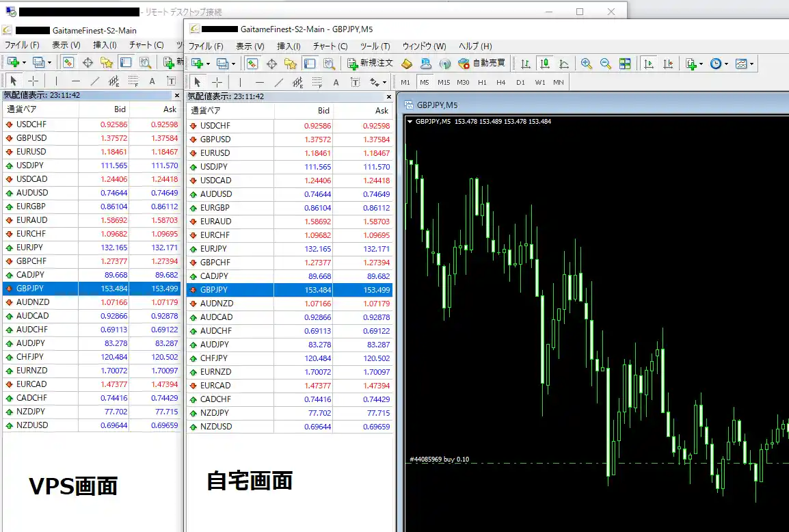Viewport: 789px width, 532px height.
Task: Expand the indicators list dropdown arrow
Action: 701,64
